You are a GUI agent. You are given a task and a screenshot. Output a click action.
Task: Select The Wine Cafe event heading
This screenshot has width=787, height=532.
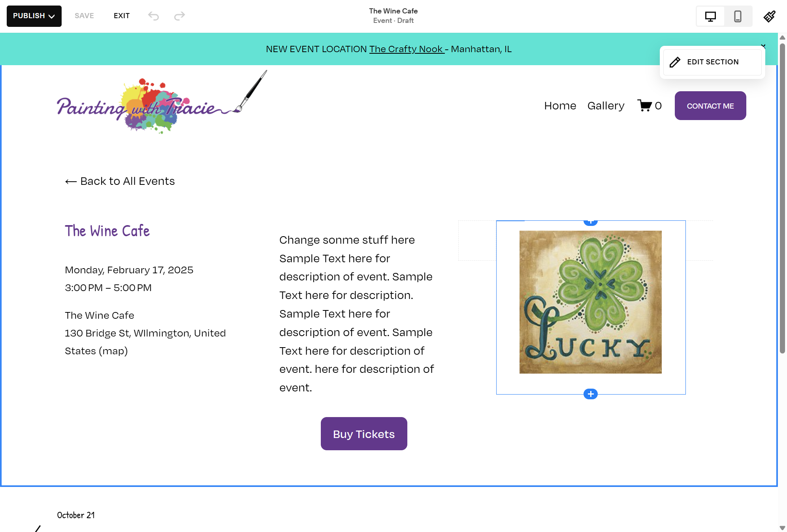tap(107, 231)
